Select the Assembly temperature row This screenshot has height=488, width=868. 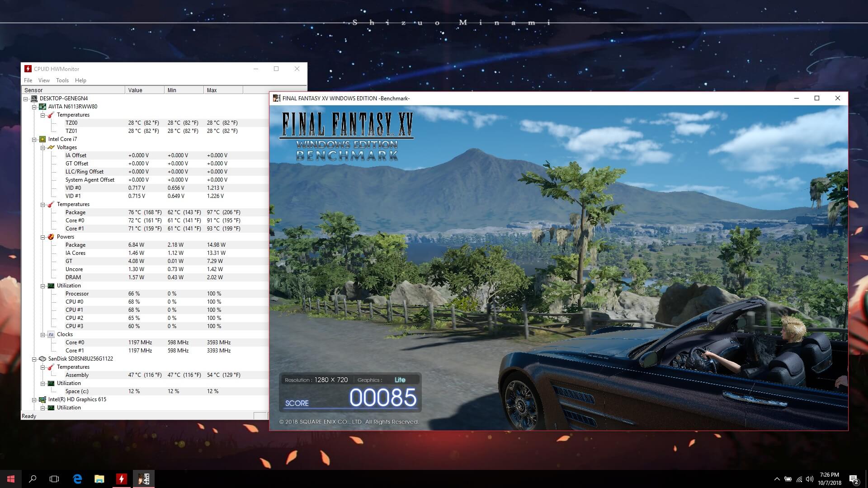click(145, 375)
